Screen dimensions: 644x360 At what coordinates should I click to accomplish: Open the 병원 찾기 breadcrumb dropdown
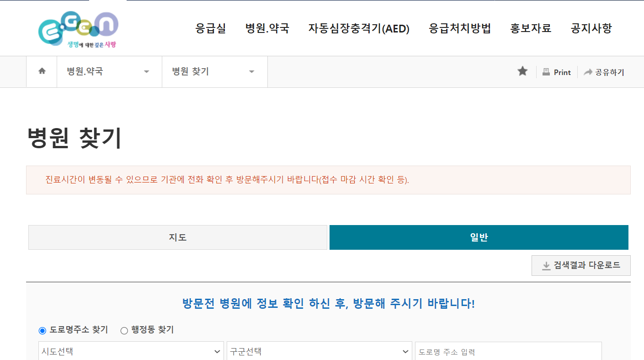(x=251, y=71)
